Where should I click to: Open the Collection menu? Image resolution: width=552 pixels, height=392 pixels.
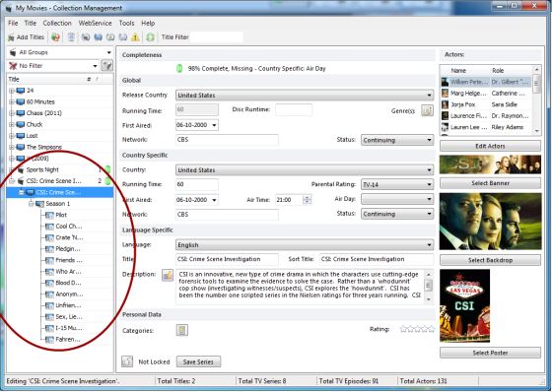coord(57,23)
